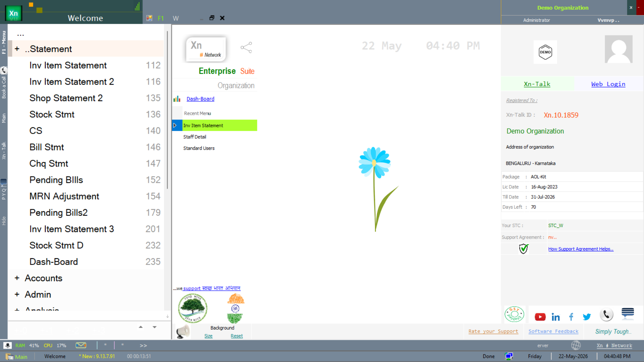Open How Support Agreement Helps link
The image size is (644, 362).
coord(581,249)
